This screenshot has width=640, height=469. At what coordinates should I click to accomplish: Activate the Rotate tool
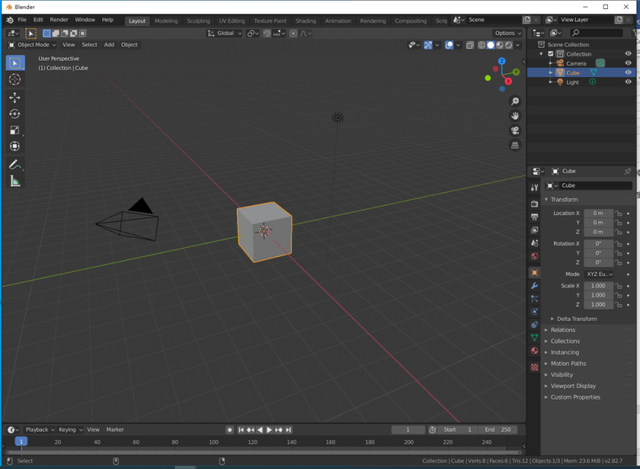point(15,114)
